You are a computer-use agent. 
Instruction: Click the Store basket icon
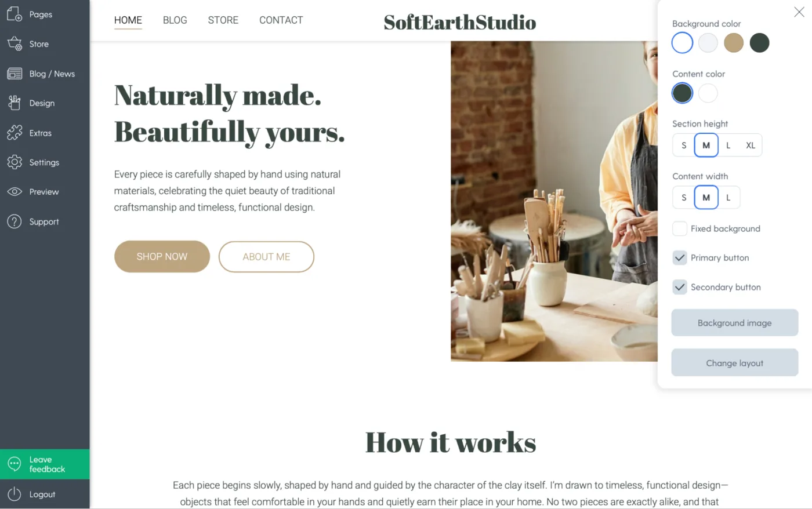(14, 43)
